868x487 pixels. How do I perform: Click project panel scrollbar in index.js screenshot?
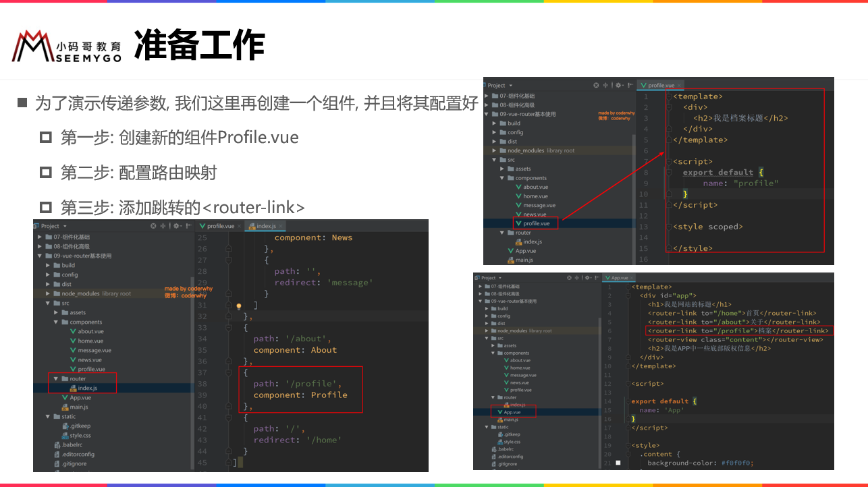click(192, 374)
